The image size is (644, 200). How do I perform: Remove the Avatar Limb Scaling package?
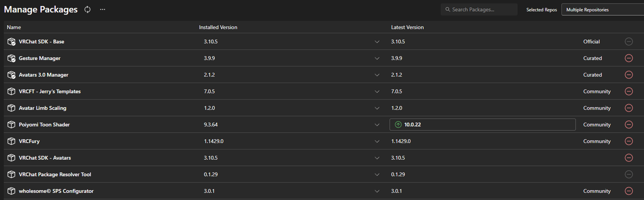tap(629, 108)
